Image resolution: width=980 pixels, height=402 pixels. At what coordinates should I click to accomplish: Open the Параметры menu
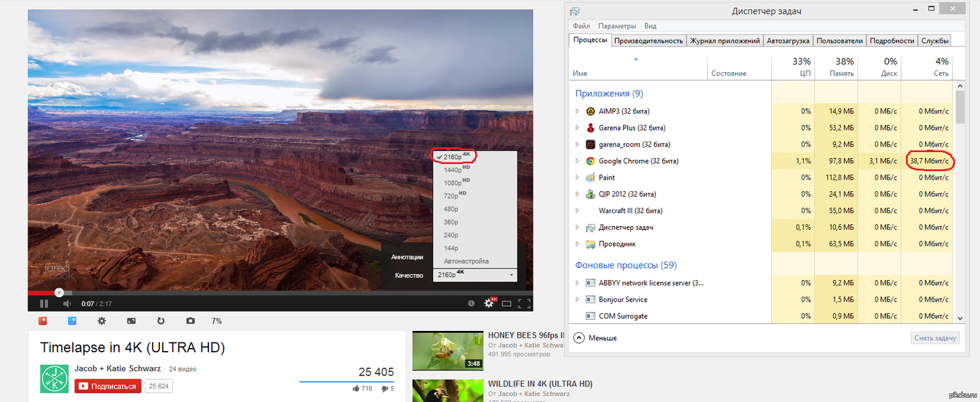coord(617,26)
